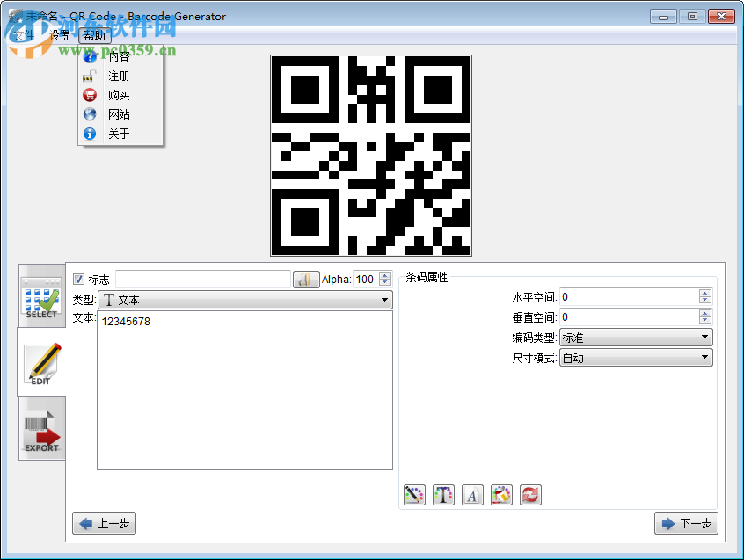The image size is (744, 560).
Task: Click the 上一步 button
Action: 103,523
